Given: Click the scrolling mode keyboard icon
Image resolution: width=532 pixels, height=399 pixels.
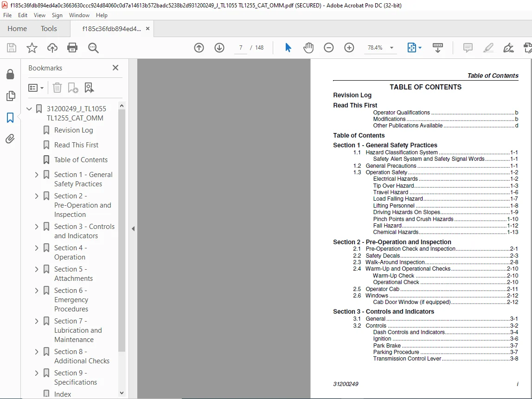Looking at the screenshot, I should point(438,48).
